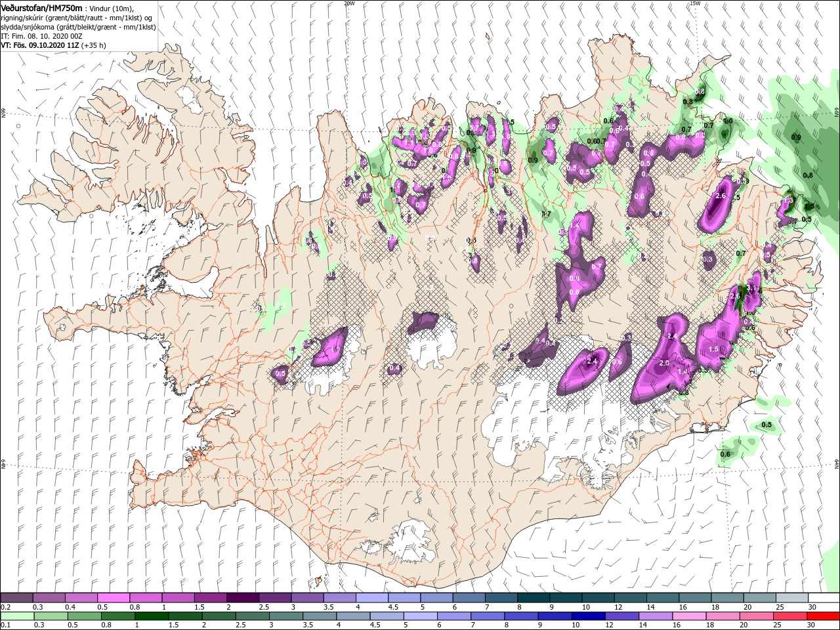Select the 2.0 precipitation value label
Screen dimensions: 840x630
pyautogui.click(x=663, y=364)
